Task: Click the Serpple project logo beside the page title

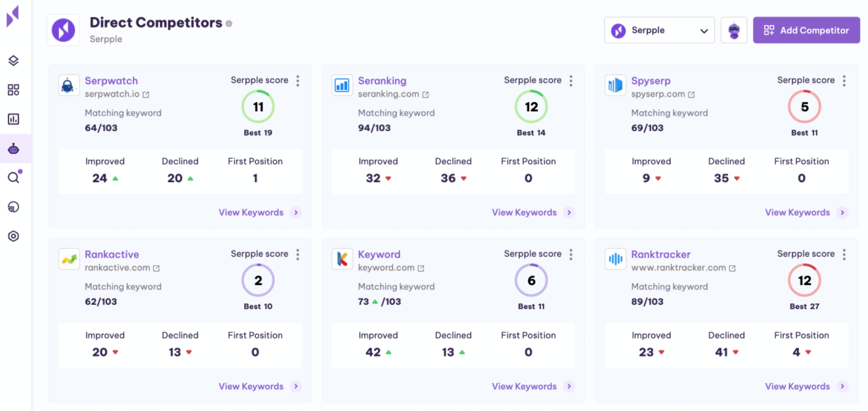Action: coord(63,30)
